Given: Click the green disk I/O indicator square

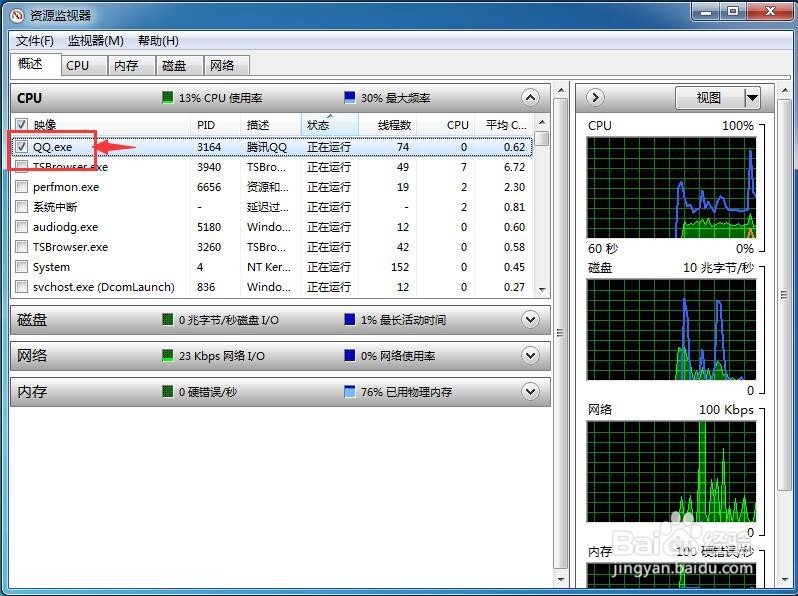Looking at the screenshot, I should (167, 320).
